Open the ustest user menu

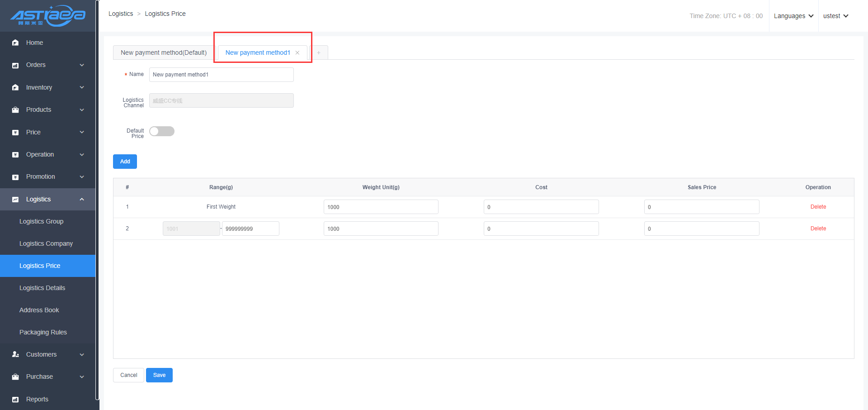point(835,16)
